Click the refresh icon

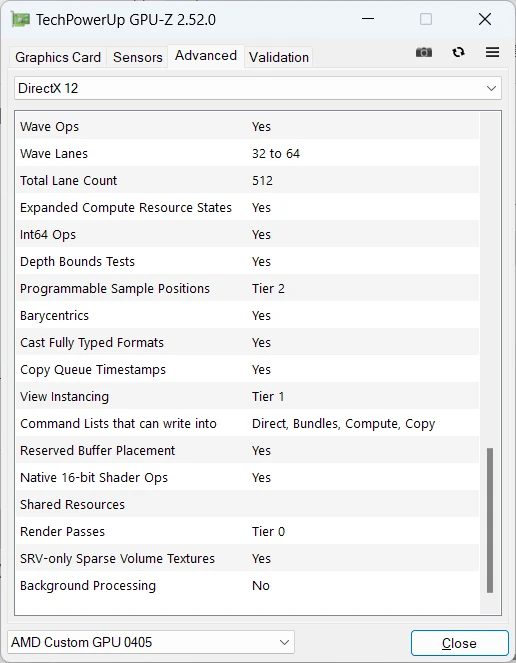click(x=458, y=52)
